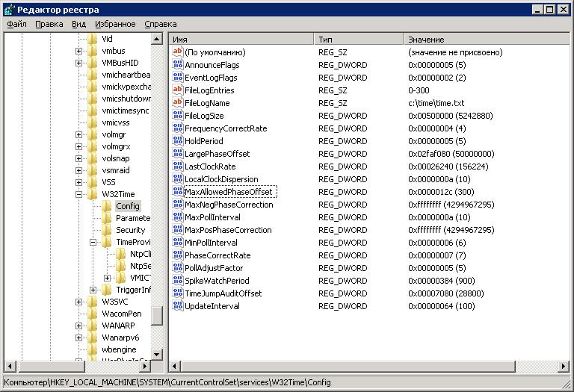Click the MaxNegPhaseCorrection DWORD icon

click(178, 205)
